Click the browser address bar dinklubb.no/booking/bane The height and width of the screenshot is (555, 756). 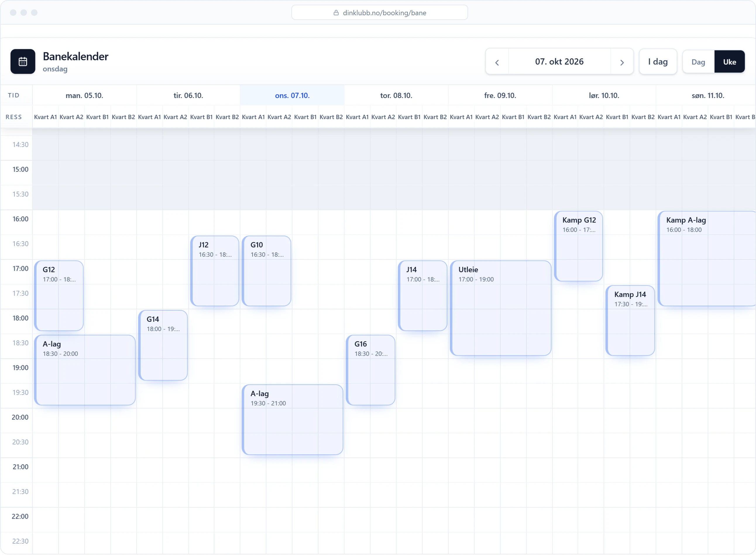(x=379, y=13)
